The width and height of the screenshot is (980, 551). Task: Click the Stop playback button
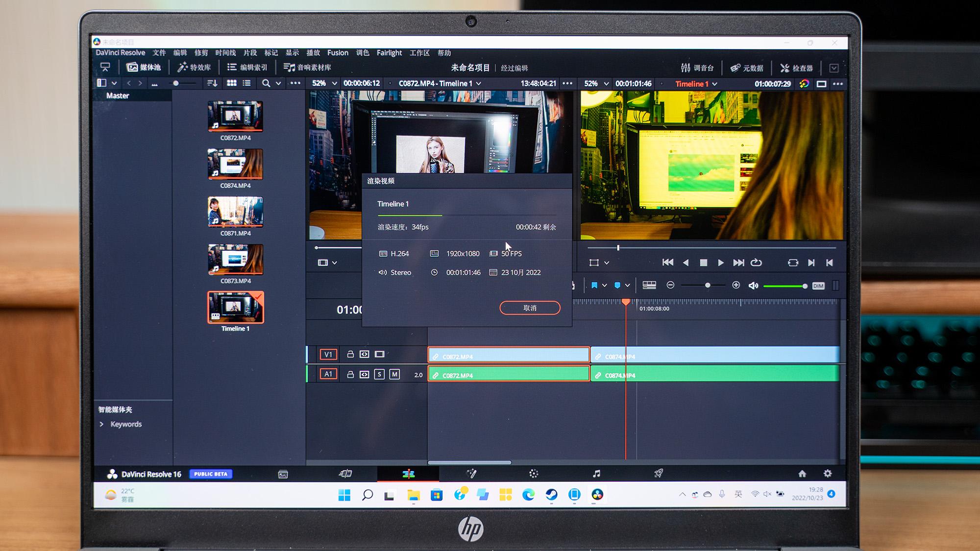tap(703, 263)
